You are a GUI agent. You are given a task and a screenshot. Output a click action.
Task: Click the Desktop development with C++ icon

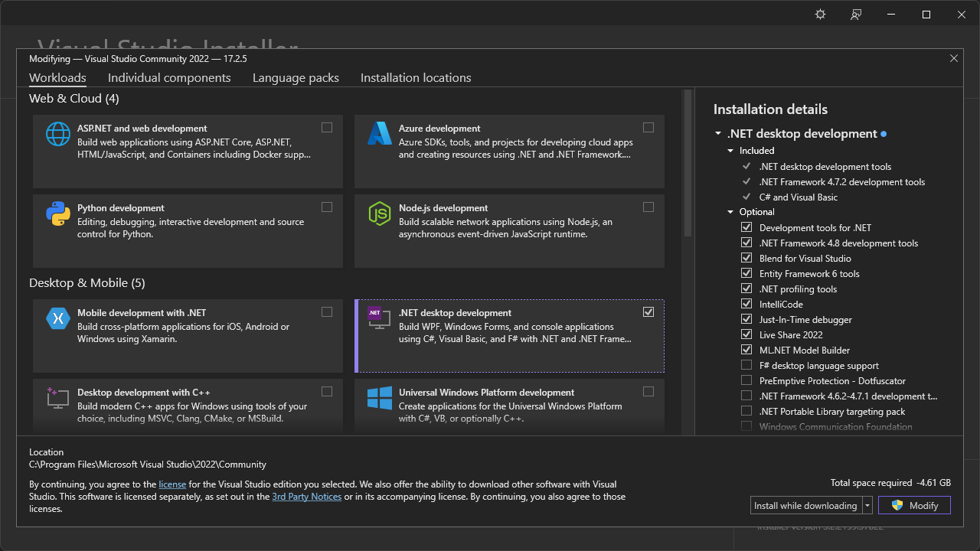(58, 398)
